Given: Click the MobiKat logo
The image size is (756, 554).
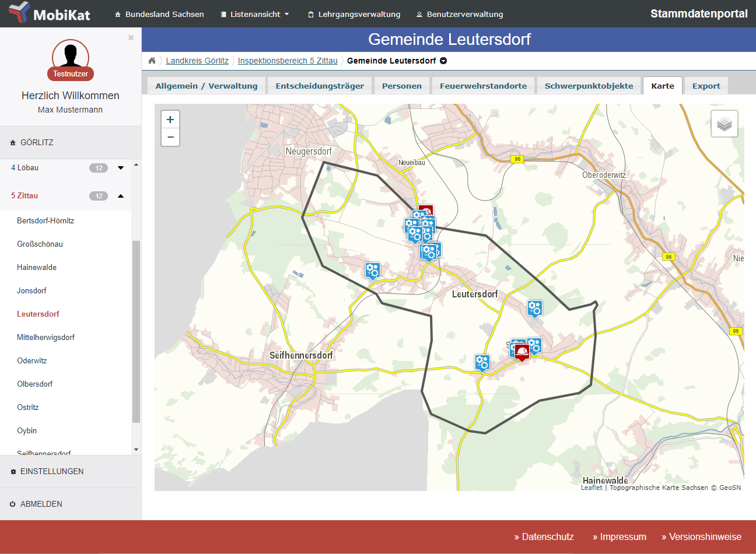Looking at the screenshot, I should pos(49,13).
